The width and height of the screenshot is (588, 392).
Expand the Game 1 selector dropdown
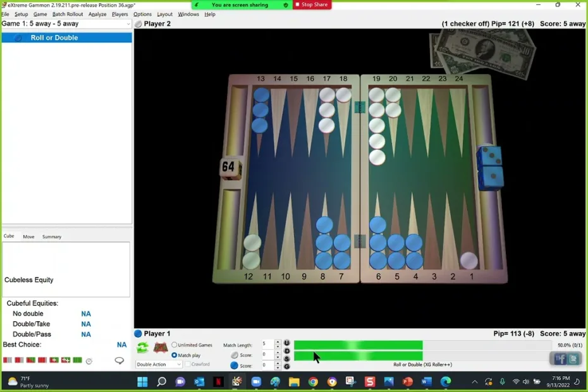click(128, 24)
